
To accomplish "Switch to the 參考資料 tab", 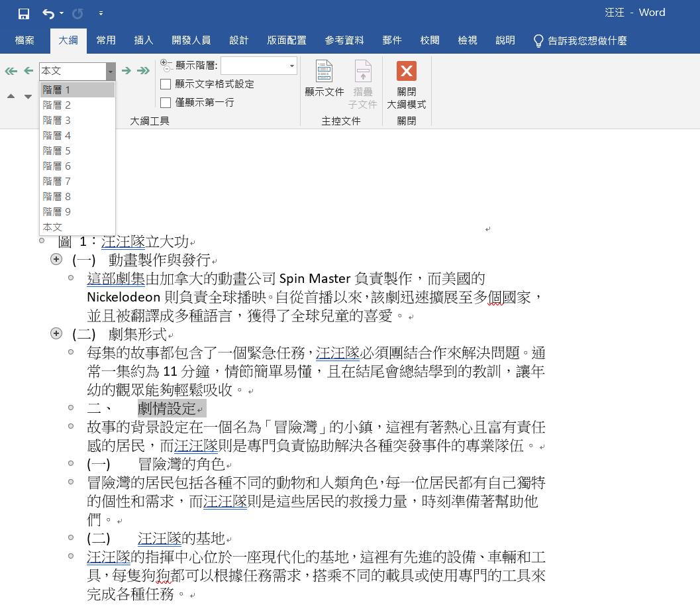I will click(344, 40).
